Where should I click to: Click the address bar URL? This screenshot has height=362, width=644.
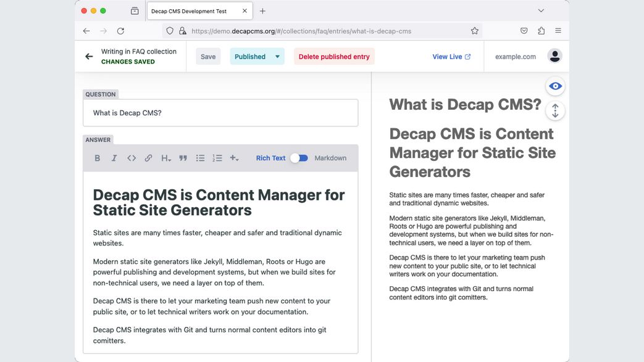point(301,31)
